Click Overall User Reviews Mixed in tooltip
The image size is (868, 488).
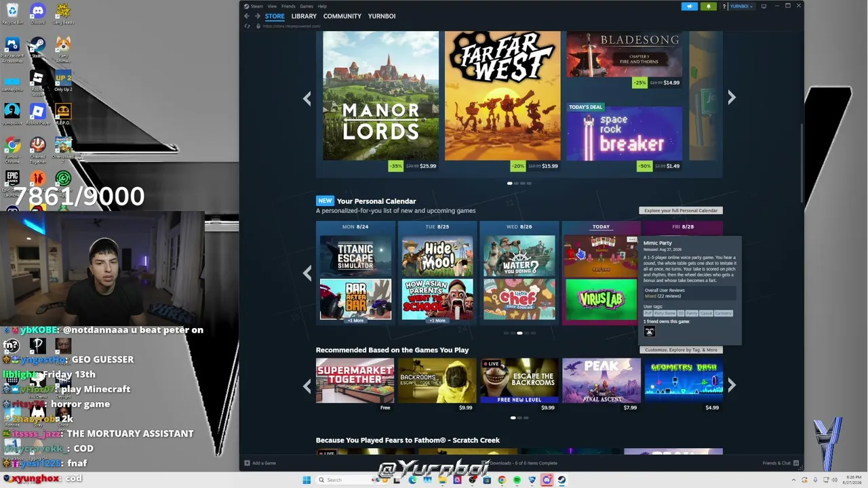point(688,293)
